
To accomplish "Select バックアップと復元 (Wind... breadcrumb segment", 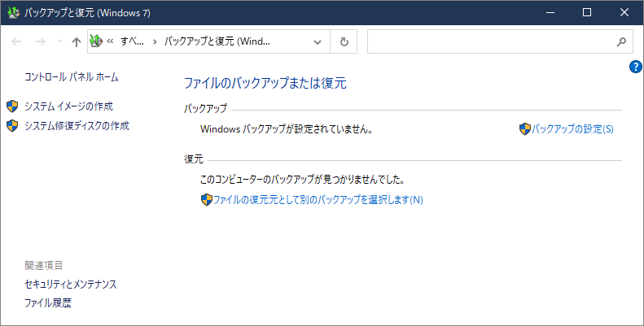I will click(217, 41).
